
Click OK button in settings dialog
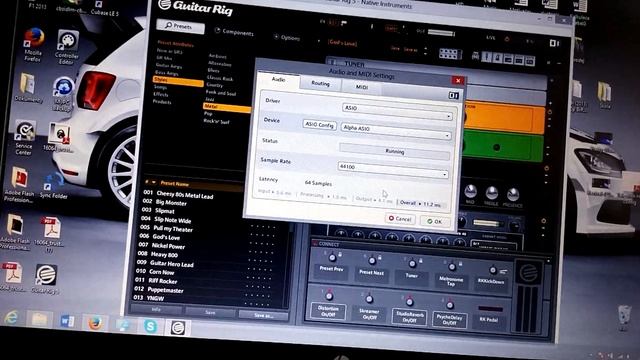[x=435, y=222]
